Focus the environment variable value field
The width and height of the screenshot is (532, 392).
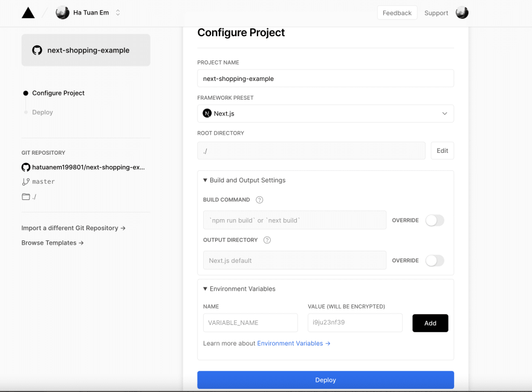pos(355,323)
